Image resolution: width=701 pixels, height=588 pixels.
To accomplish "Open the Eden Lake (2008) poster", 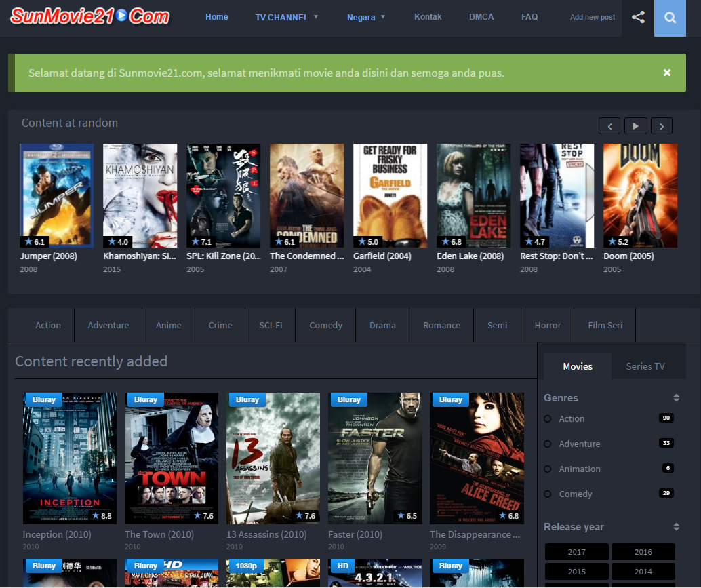I will click(473, 195).
